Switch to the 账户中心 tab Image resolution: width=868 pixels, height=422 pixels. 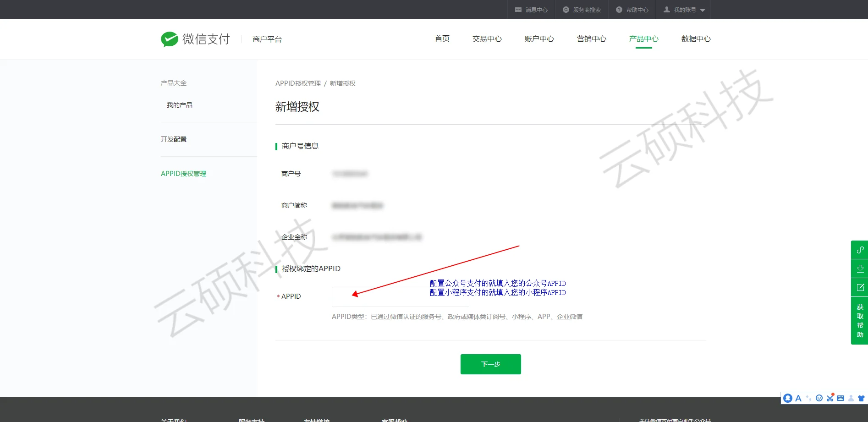[539, 39]
